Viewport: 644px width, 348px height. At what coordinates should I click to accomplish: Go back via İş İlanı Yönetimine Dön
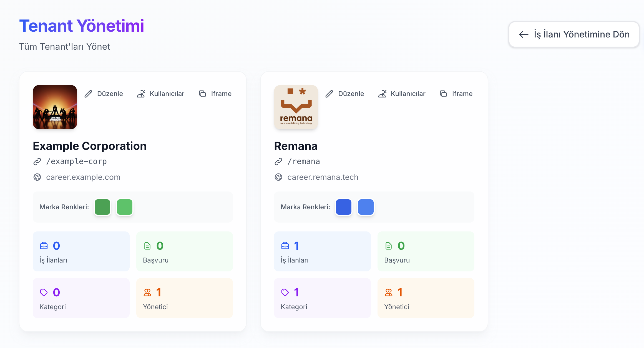(574, 34)
